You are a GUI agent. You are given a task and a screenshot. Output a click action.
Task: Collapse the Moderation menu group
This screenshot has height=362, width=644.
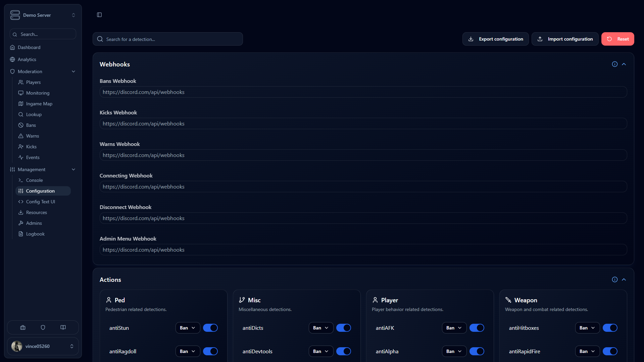(43, 71)
